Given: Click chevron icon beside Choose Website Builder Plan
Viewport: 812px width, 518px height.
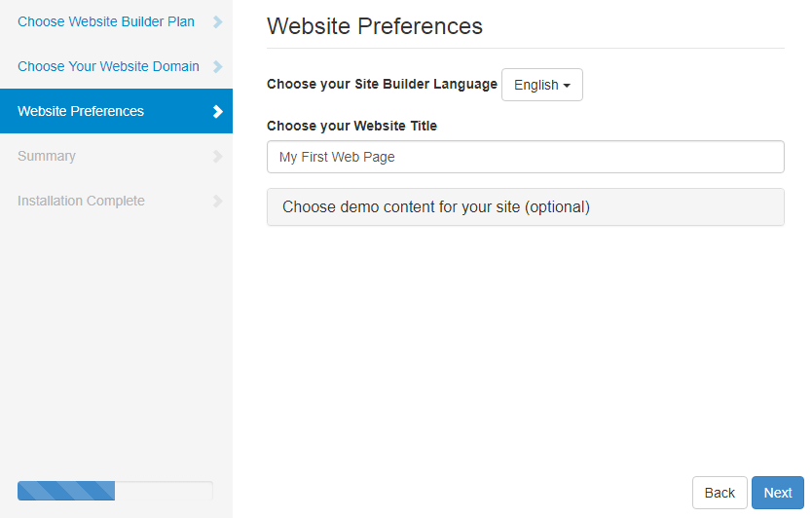Looking at the screenshot, I should click(x=218, y=21).
